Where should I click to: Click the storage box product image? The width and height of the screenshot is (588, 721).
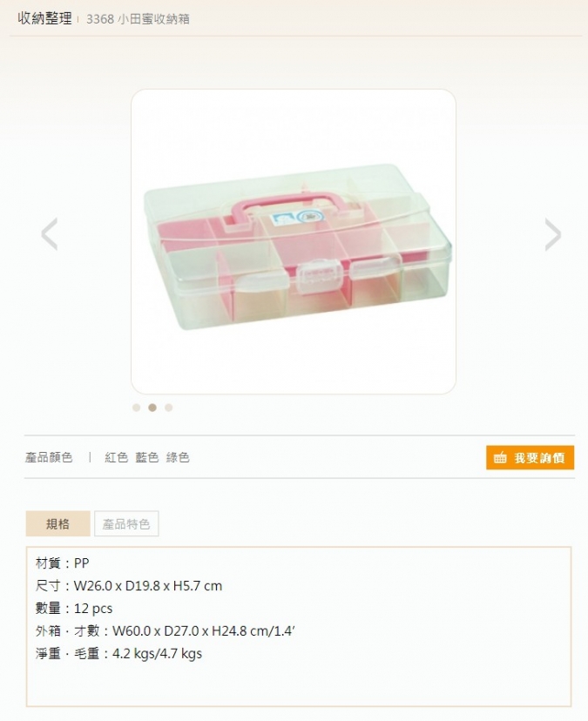(x=294, y=241)
